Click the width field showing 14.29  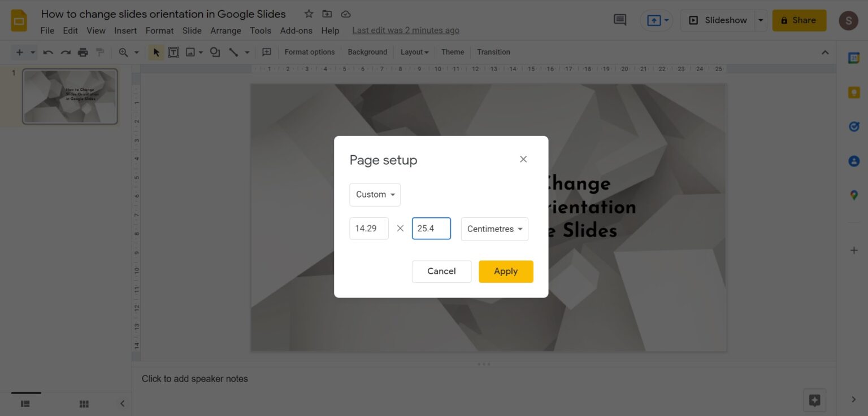[369, 229]
